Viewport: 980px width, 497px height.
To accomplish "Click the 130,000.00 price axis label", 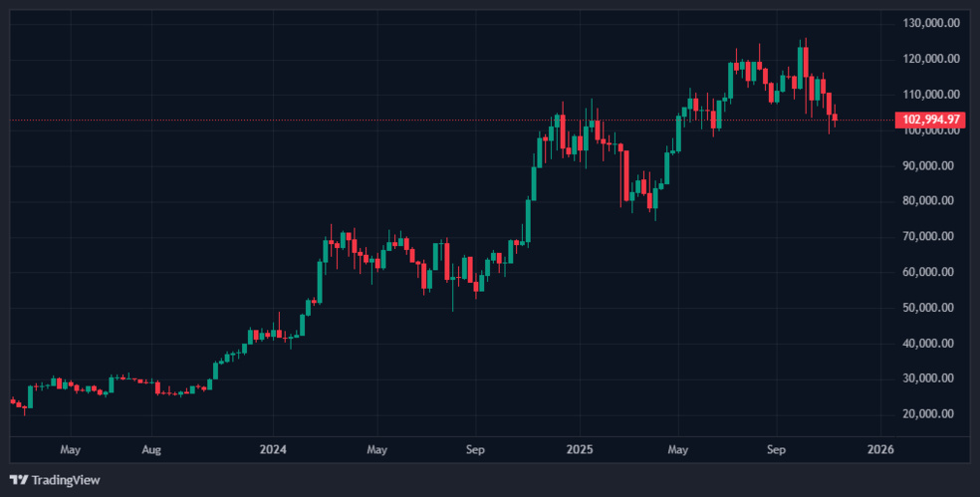I will click(x=931, y=23).
